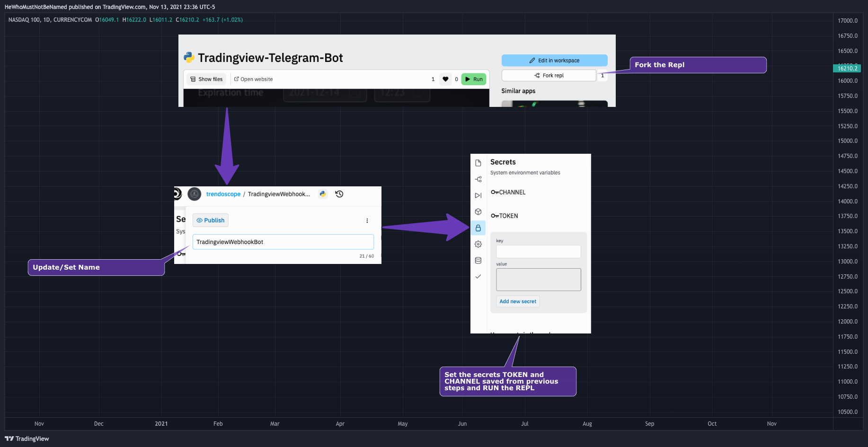This screenshot has height=447, width=868.
Task: Click the secret key input field
Action: pos(539,251)
